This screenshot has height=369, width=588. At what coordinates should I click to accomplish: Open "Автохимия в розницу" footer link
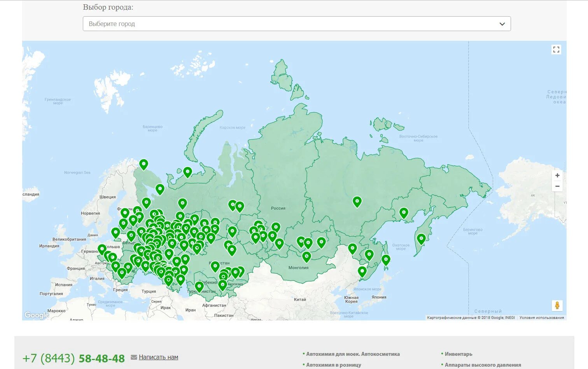click(x=333, y=365)
